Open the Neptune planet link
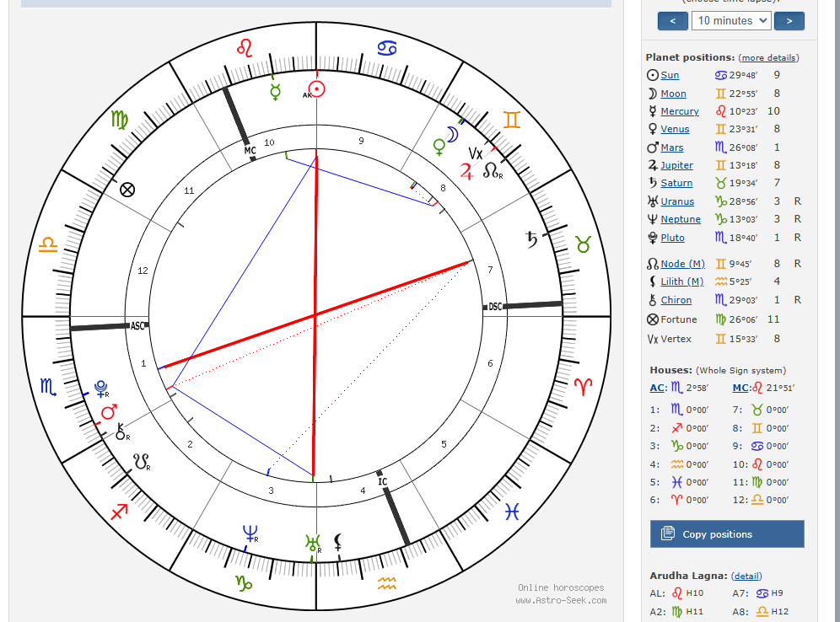This screenshot has height=622, width=840. click(681, 219)
